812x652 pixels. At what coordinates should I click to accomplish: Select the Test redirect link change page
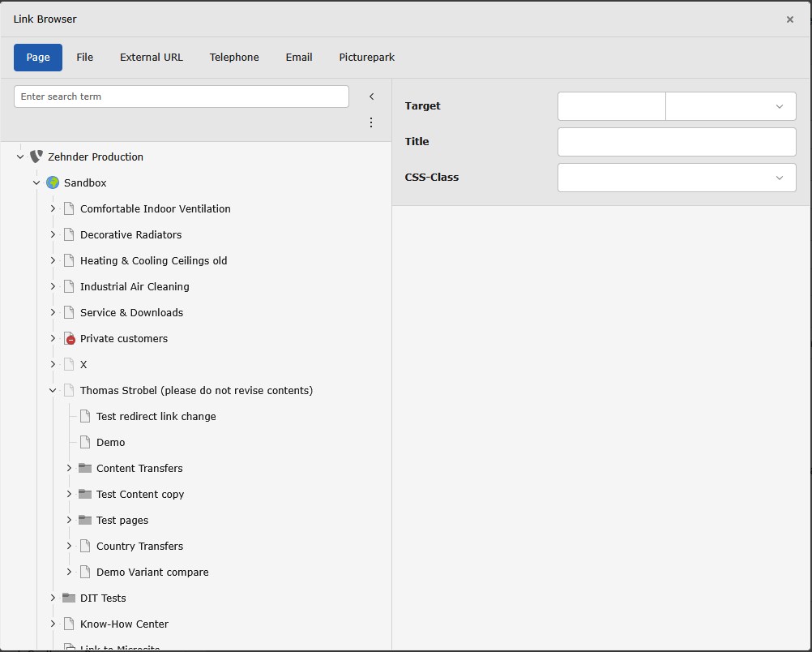[156, 416]
